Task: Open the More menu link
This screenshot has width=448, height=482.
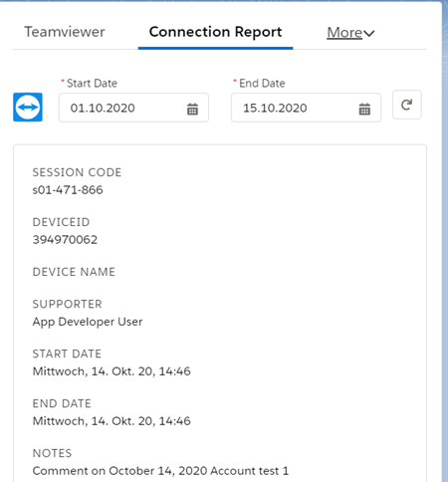Action: (344, 33)
